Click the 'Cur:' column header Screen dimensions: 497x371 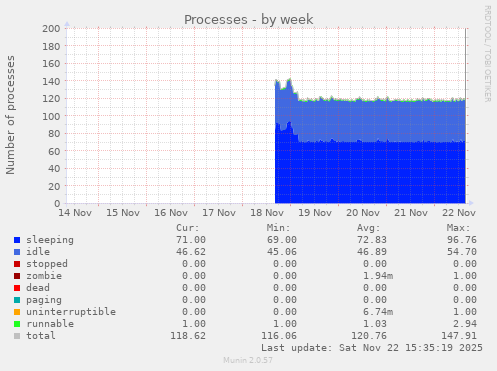click(188, 228)
